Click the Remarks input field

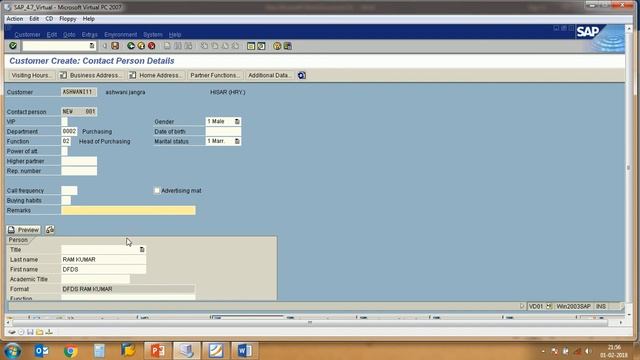point(128,210)
